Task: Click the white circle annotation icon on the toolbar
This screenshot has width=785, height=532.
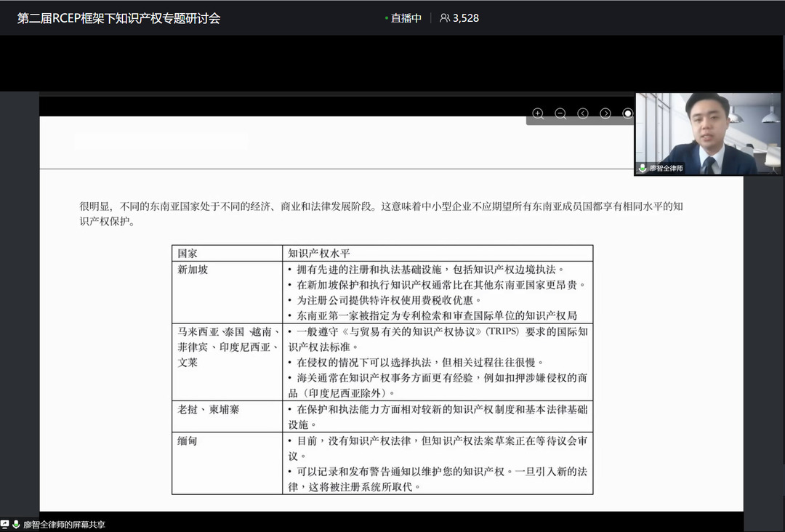Action: pos(628,113)
